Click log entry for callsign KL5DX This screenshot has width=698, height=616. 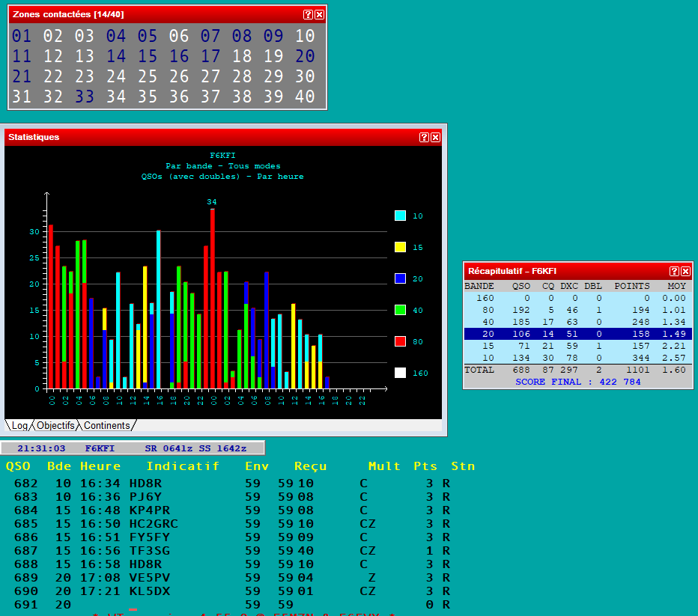pyautogui.click(x=150, y=591)
